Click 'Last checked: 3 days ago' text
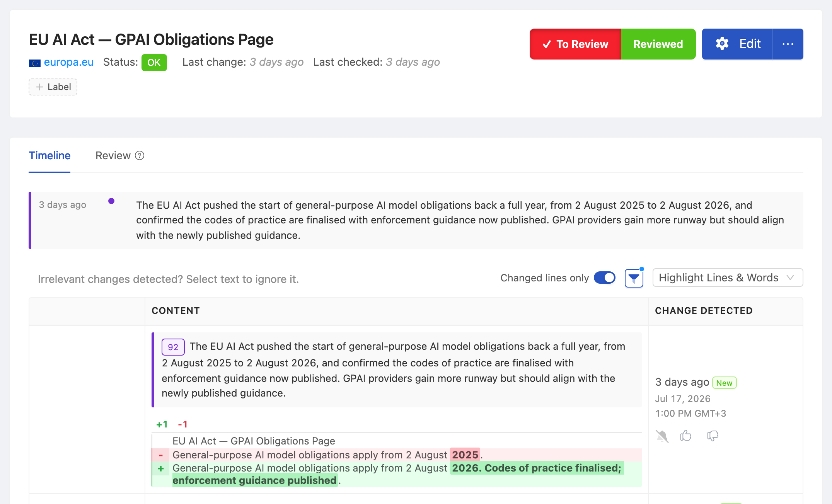The width and height of the screenshot is (832, 504). click(x=377, y=62)
